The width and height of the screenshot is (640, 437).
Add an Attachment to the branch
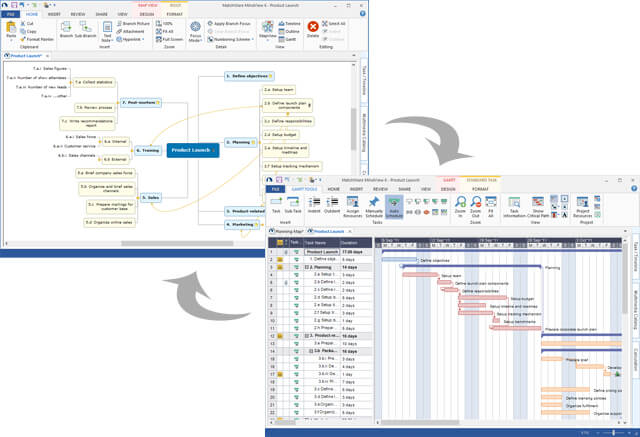[131, 31]
